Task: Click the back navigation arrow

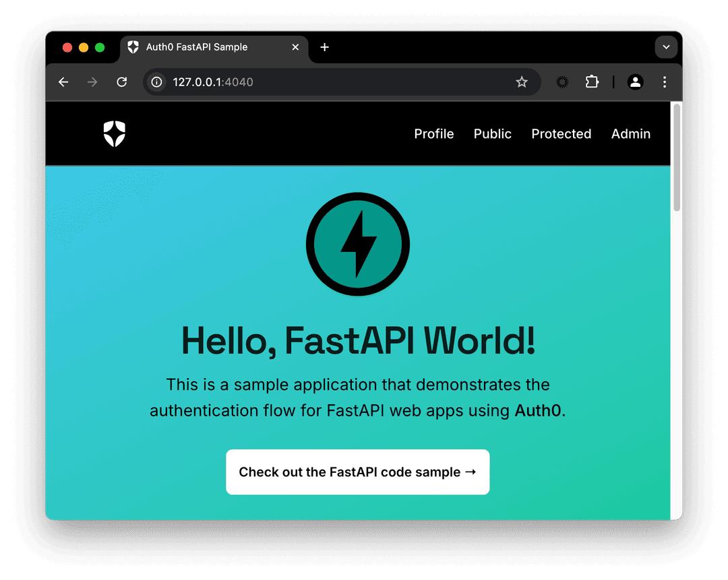Action: [x=63, y=82]
